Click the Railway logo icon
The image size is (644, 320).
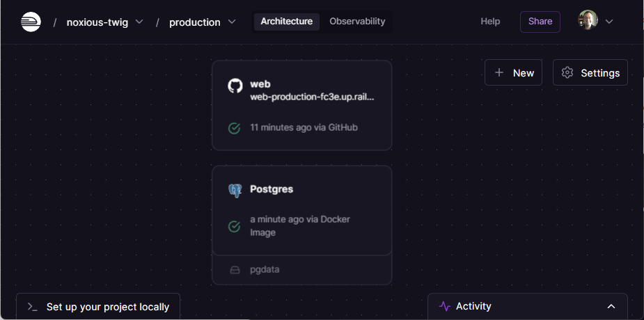[x=31, y=22]
